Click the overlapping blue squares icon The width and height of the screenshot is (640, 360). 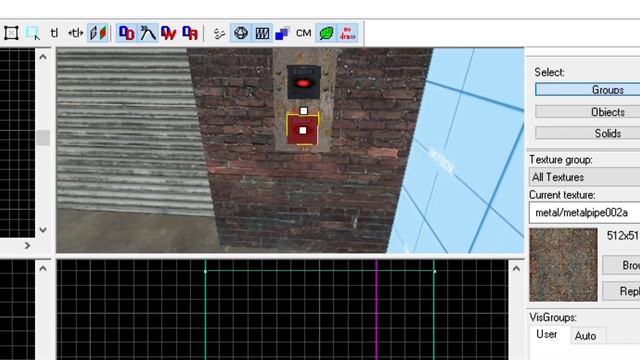[282, 33]
